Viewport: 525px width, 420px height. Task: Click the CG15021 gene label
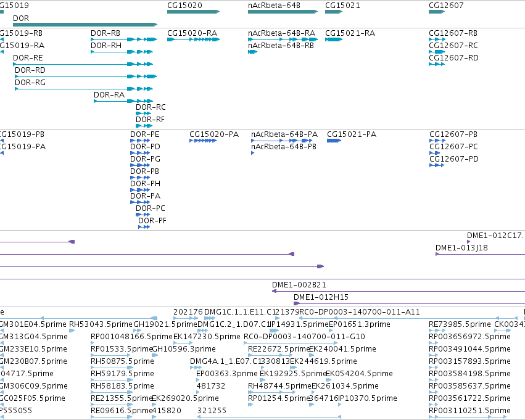pos(342,6)
